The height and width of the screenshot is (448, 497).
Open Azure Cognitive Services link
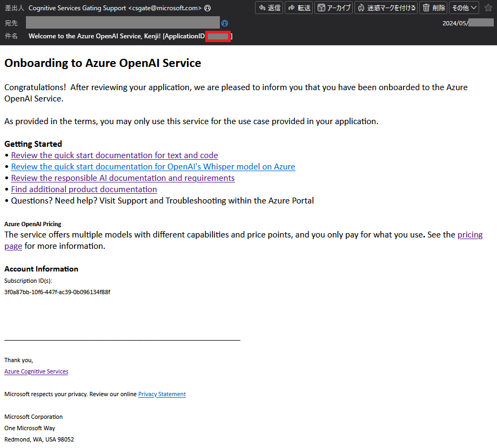(x=36, y=371)
